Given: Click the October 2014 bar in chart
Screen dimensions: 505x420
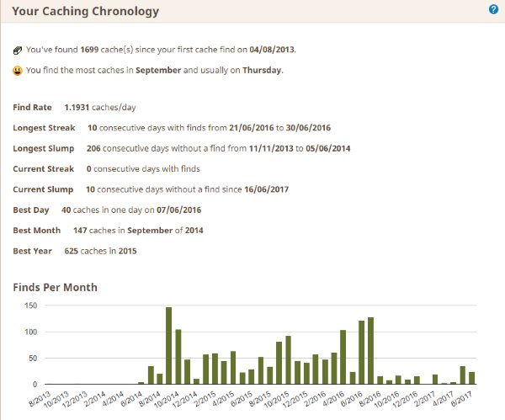Looking at the screenshot, I should pyautogui.click(x=178, y=357).
